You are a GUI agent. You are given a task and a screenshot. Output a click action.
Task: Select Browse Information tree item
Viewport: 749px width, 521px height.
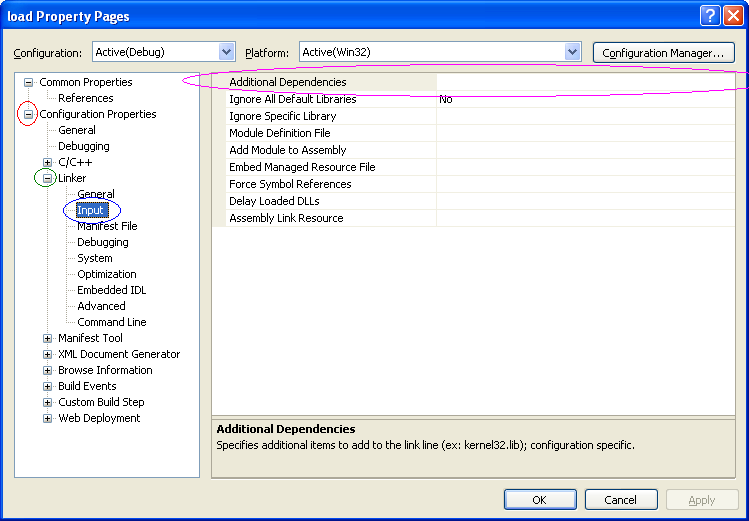point(105,370)
